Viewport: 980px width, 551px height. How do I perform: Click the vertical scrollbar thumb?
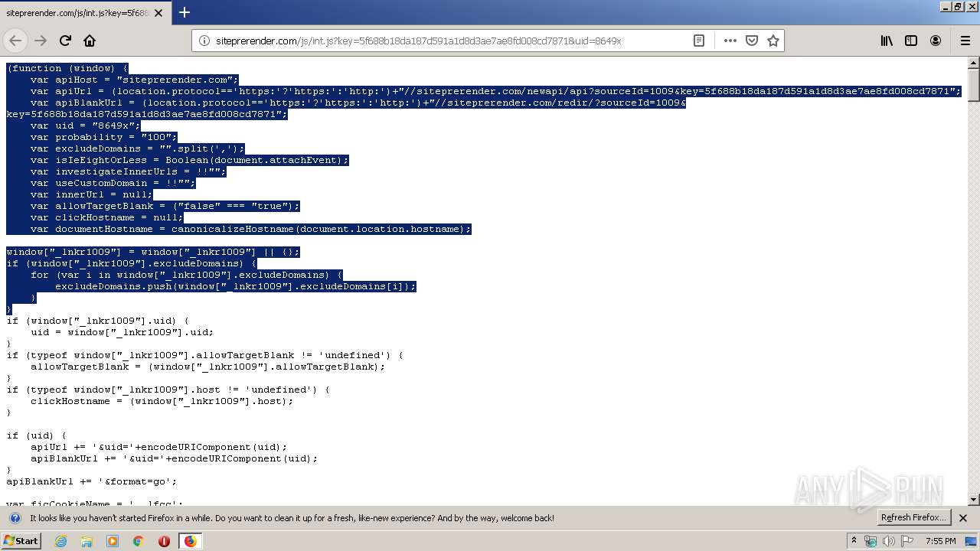(974, 84)
